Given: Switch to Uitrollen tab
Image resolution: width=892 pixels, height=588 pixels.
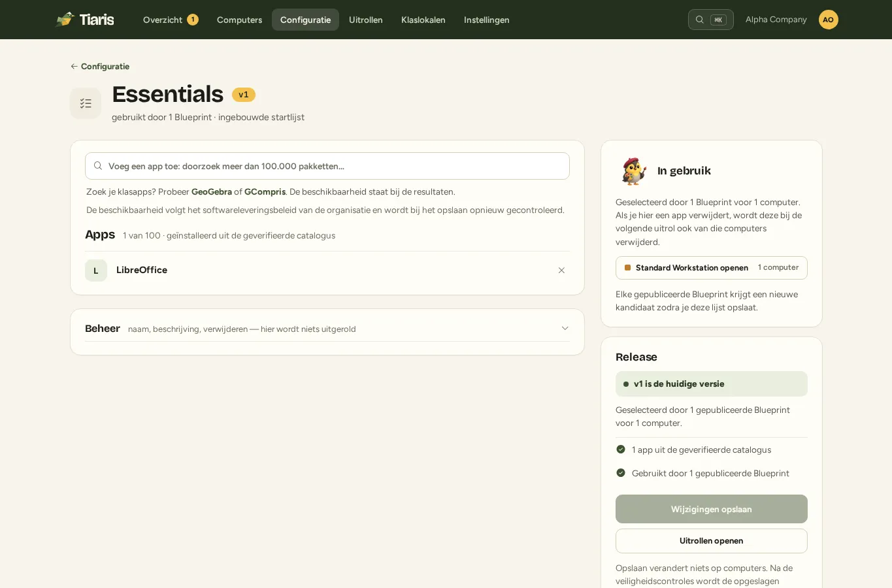Looking at the screenshot, I should [x=366, y=20].
